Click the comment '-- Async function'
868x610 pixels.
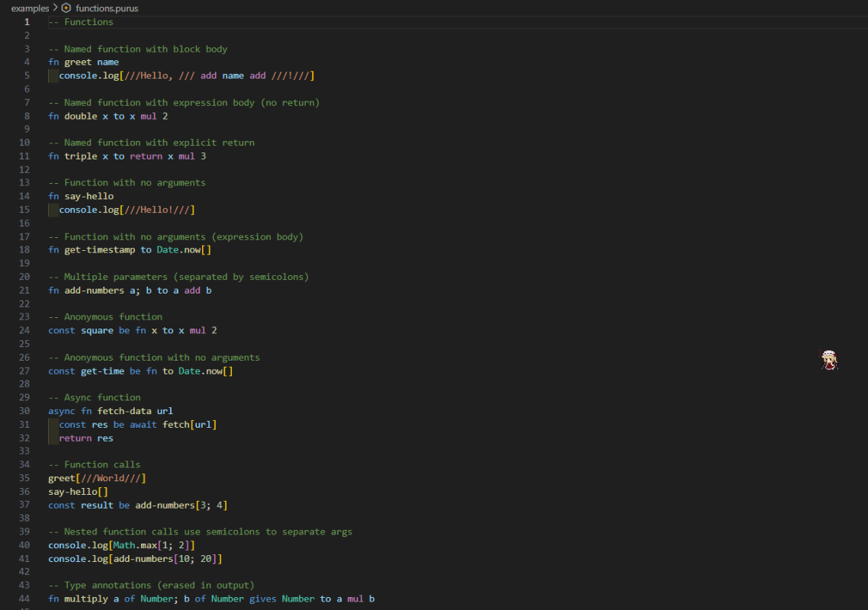click(94, 397)
